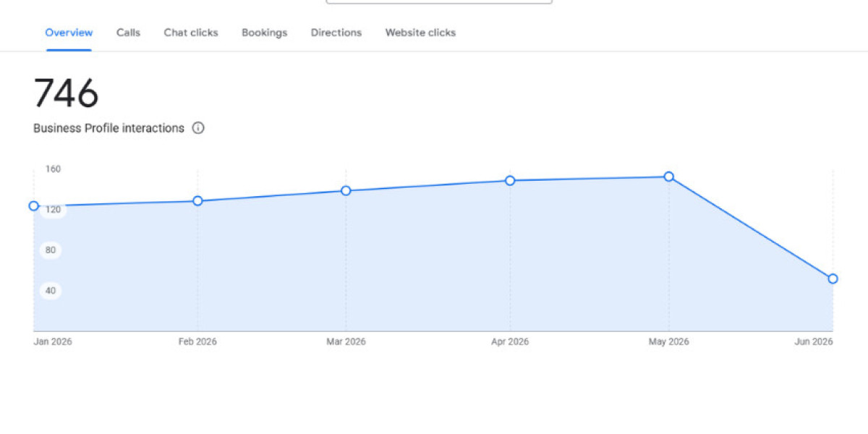
Task: Click the 80 y-axis label
Action: click(x=50, y=250)
